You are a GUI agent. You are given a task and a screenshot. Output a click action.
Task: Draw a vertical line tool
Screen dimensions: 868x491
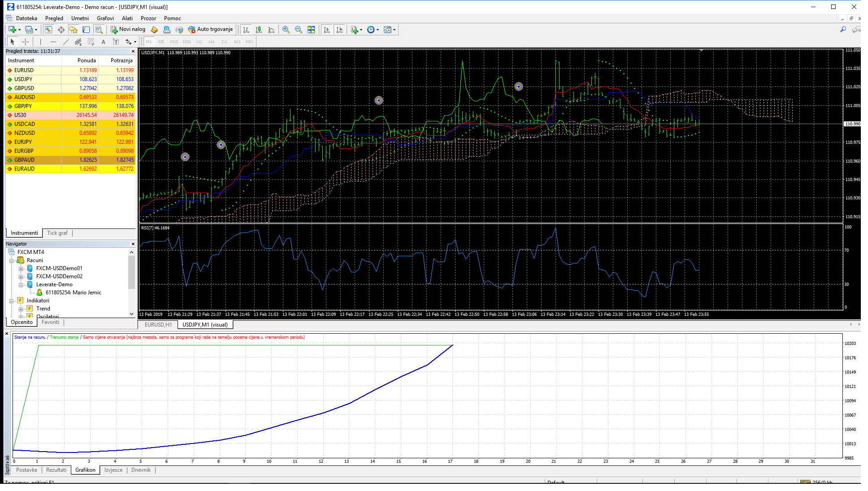(x=40, y=42)
